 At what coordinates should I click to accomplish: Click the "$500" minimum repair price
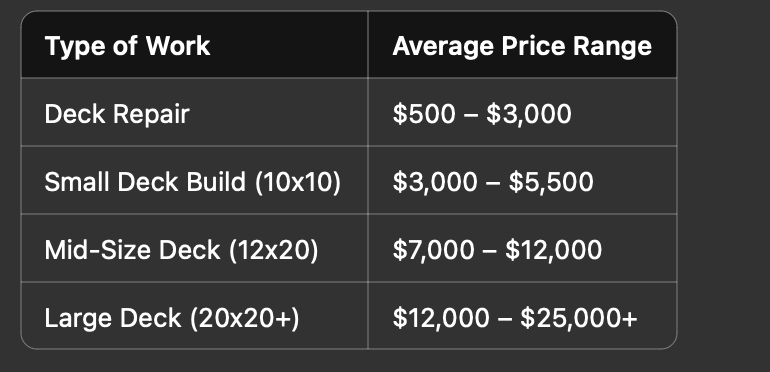pos(424,114)
